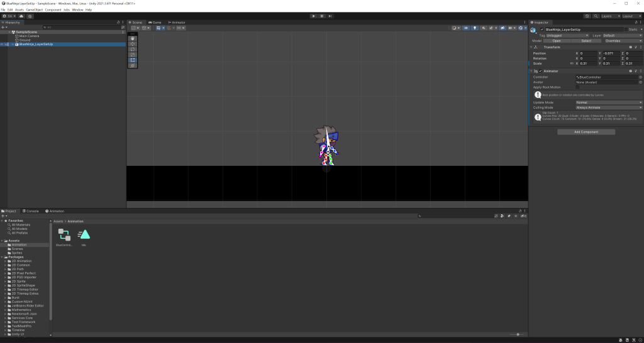
Task: Open the GameObject menu
Action: pyautogui.click(x=35, y=10)
